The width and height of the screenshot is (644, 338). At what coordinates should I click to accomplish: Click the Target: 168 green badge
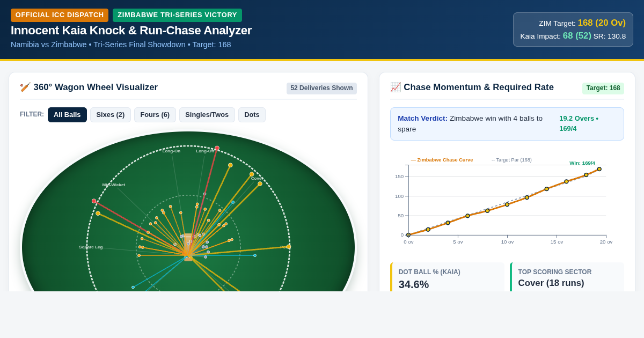coord(603,89)
